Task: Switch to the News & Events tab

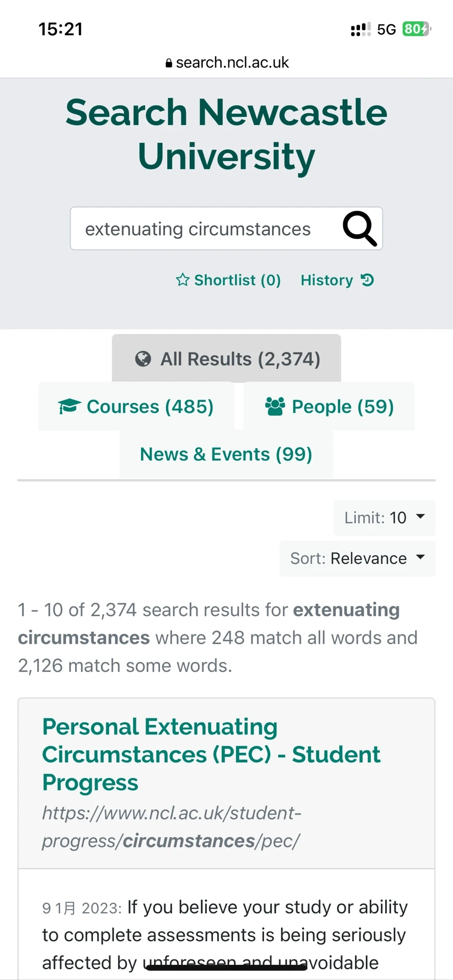Action: coord(226,454)
